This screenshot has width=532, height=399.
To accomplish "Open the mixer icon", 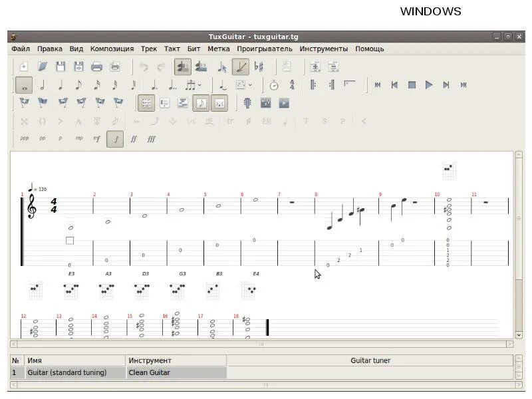I will click(x=265, y=103).
